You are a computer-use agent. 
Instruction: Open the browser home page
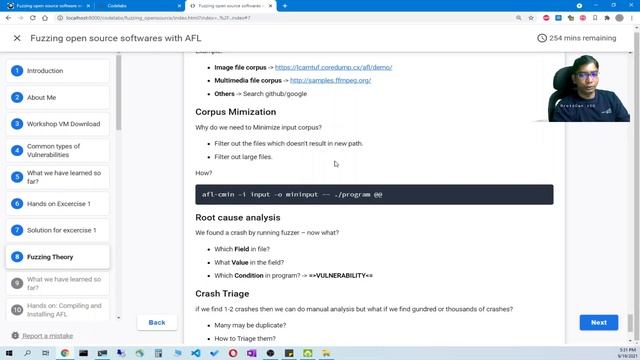[45, 18]
